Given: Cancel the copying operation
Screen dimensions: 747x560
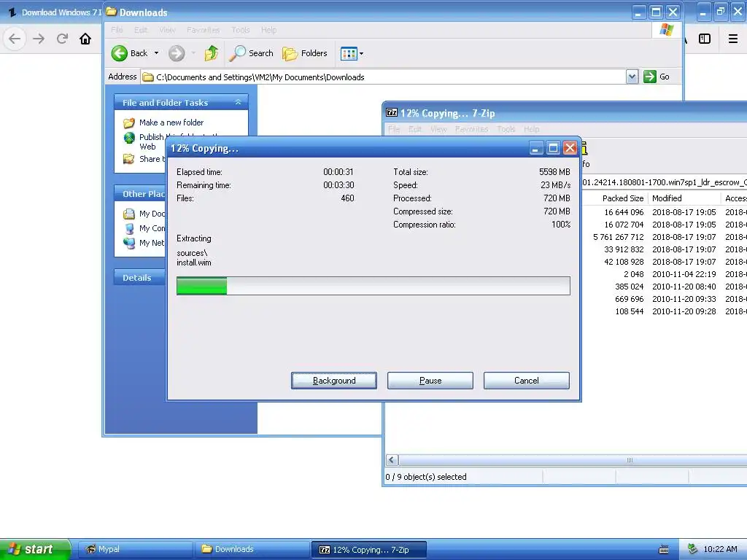Looking at the screenshot, I should click(527, 381).
